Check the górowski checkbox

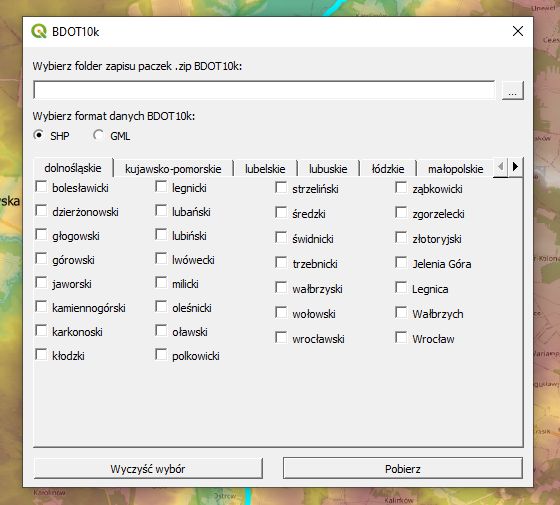pyautogui.click(x=41, y=259)
